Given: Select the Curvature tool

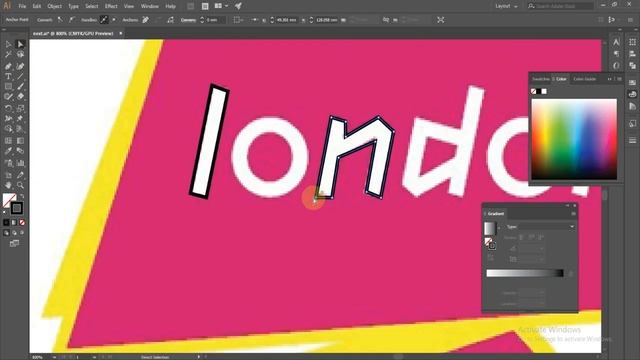Looking at the screenshot, I should [x=20, y=66].
